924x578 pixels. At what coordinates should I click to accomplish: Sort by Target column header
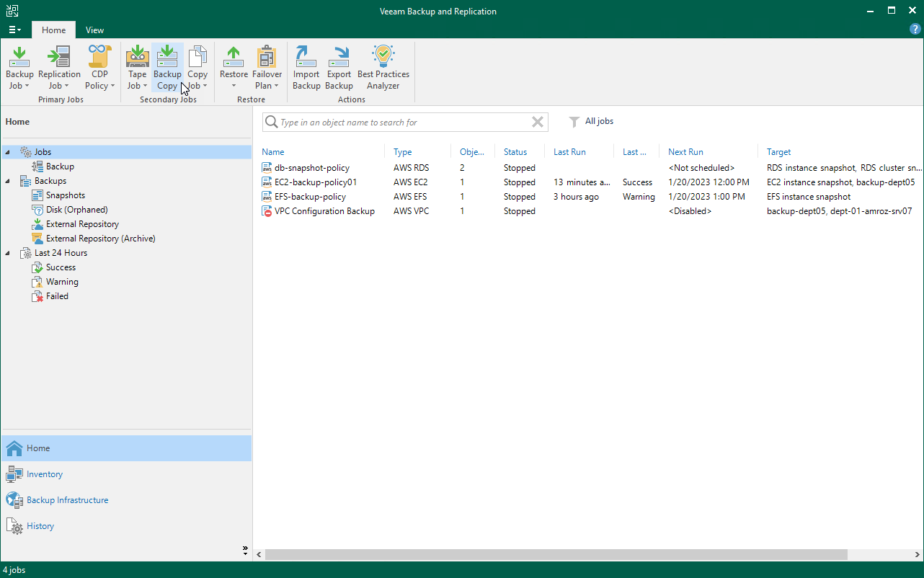coord(779,152)
